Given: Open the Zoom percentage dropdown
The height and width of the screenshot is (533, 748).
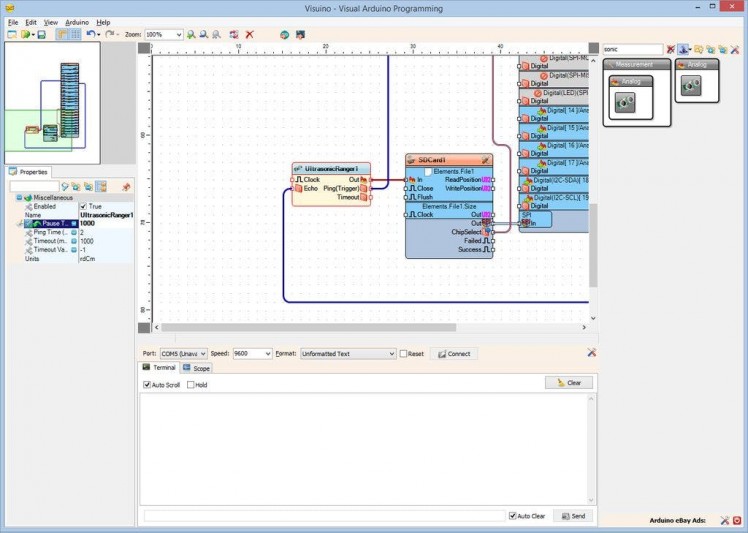Looking at the screenshot, I should pos(178,34).
